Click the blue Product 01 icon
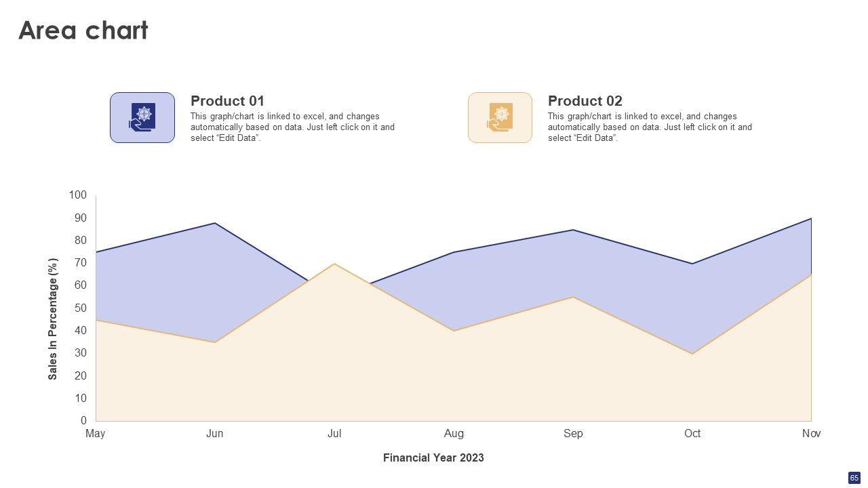Screen dimensions: 868x488 (x=142, y=117)
